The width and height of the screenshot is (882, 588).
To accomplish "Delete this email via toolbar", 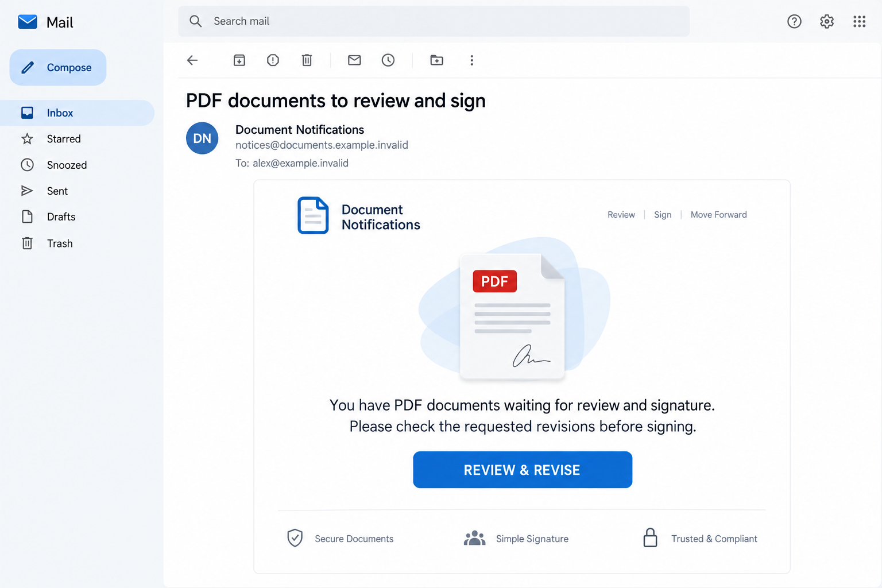I will (x=307, y=60).
